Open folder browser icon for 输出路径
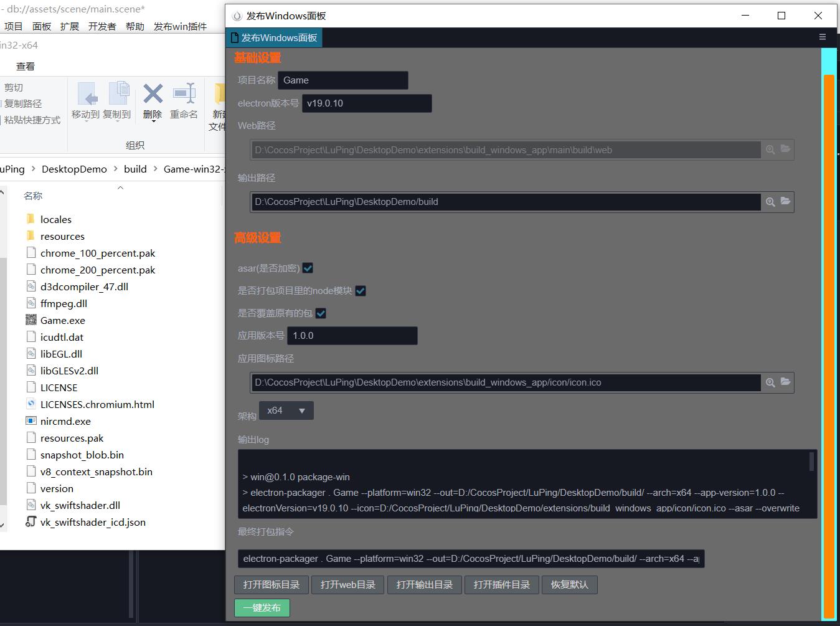The image size is (840, 626). click(x=785, y=201)
